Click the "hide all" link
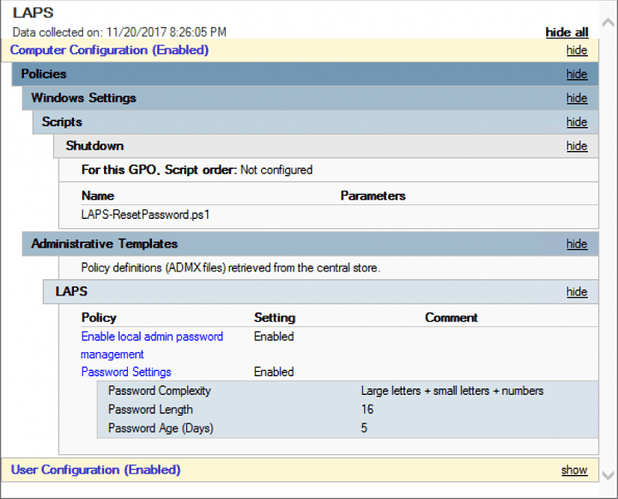The height and width of the screenshot is (499, 618). 566,32
